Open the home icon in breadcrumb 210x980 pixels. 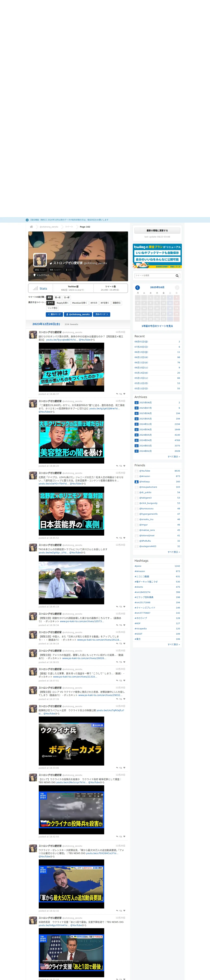(31, 227)
